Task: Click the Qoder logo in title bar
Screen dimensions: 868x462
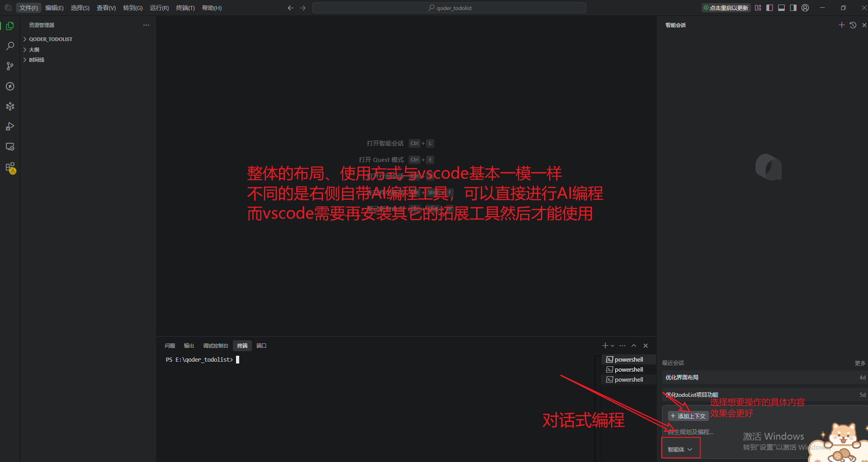Action: pyautogui.click(x=8, y=8)
